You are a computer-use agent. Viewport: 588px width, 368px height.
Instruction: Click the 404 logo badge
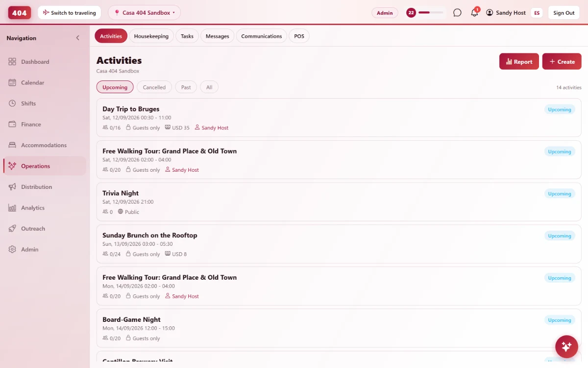tap(20, 13)
